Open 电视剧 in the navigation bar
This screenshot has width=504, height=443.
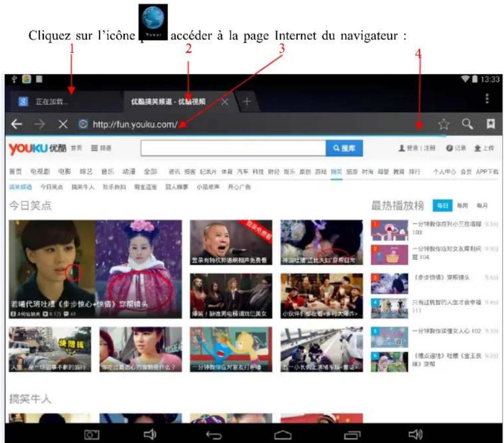40,172
